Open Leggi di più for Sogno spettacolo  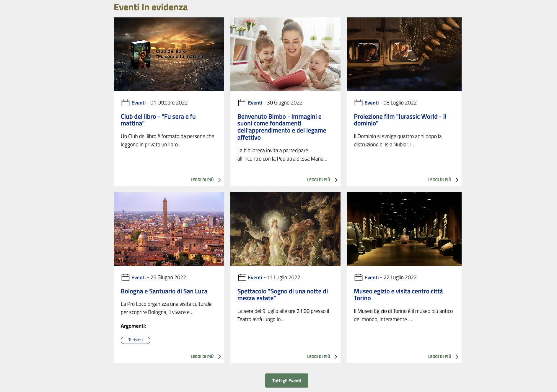pos(318,357)
